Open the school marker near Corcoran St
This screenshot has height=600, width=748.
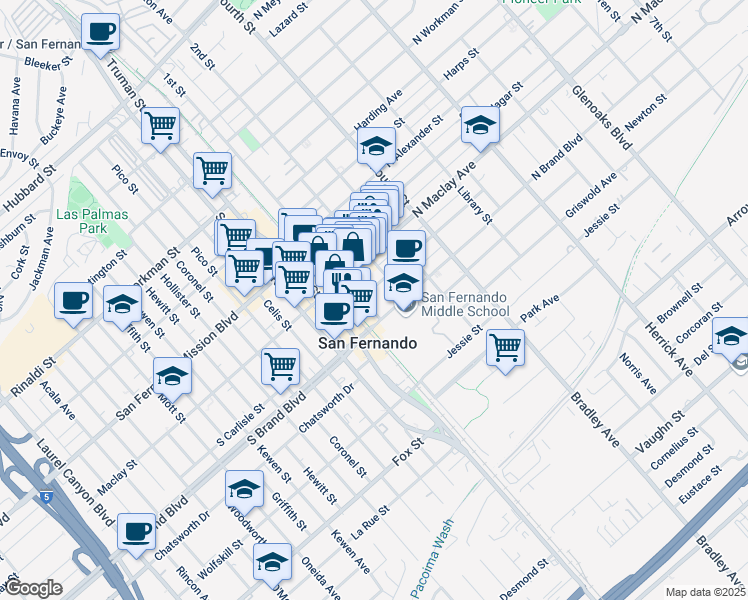[731, 337]
